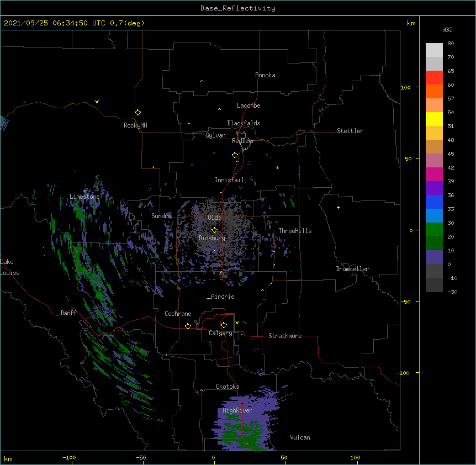The image size is (476, 465).
Task: Click the Airdrie city label
Action: tap(223, 297)
